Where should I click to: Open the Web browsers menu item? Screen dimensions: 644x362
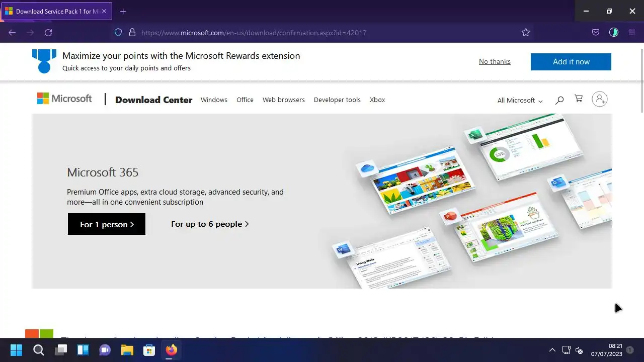(x=284, y=100)
